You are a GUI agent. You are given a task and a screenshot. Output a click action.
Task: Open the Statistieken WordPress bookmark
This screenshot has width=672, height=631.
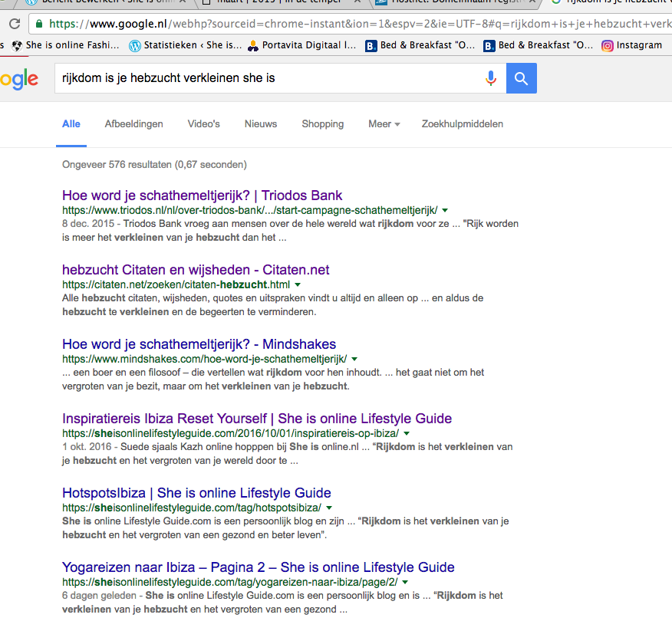[186, 45]
